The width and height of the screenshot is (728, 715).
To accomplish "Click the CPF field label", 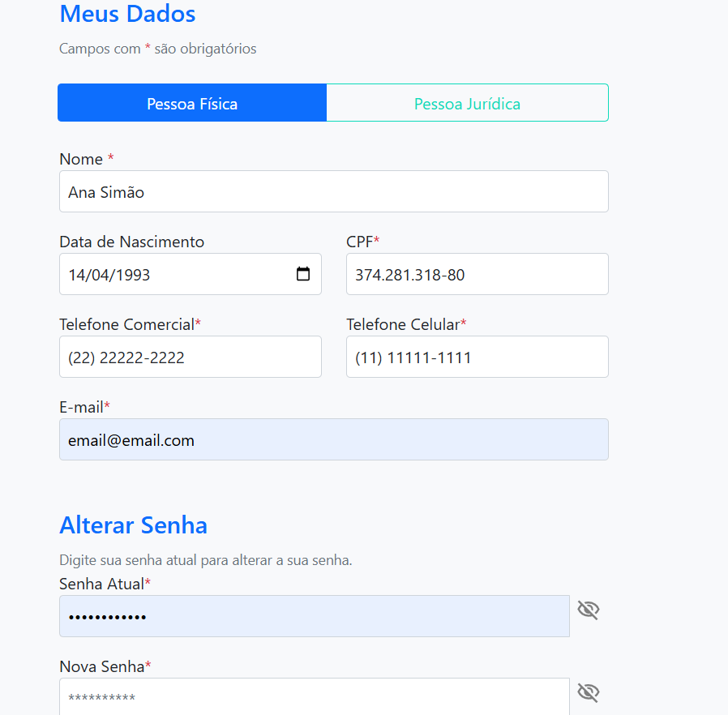I will (x=359, y=242).
